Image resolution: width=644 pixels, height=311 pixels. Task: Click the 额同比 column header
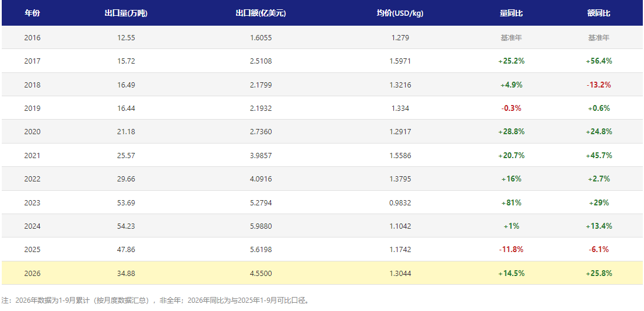tap(599, 13)
